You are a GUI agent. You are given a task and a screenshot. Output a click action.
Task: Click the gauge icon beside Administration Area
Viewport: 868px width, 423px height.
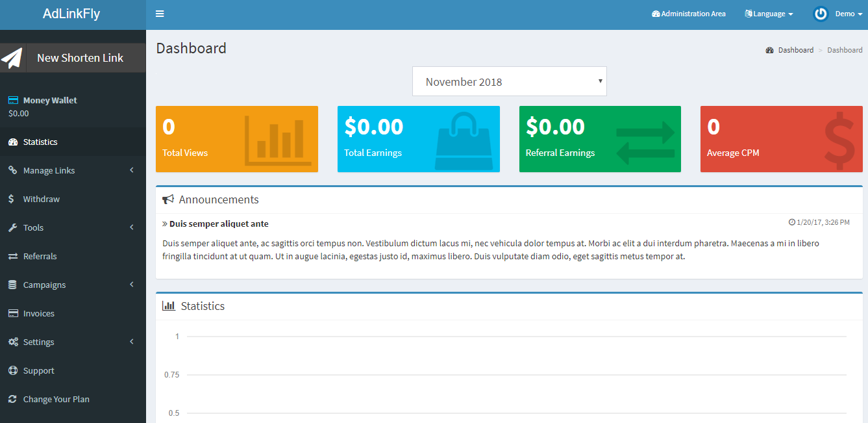(656, 14)
